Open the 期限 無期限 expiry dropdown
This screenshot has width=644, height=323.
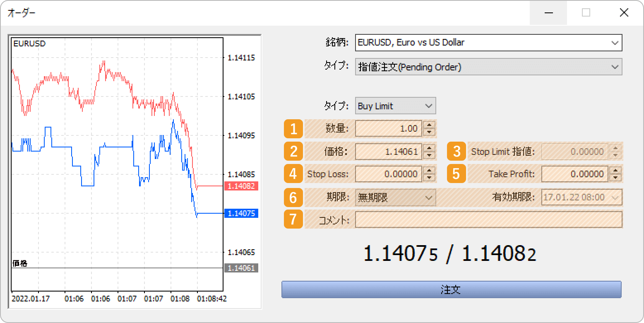pyautogui.click(x=395, y=198)
